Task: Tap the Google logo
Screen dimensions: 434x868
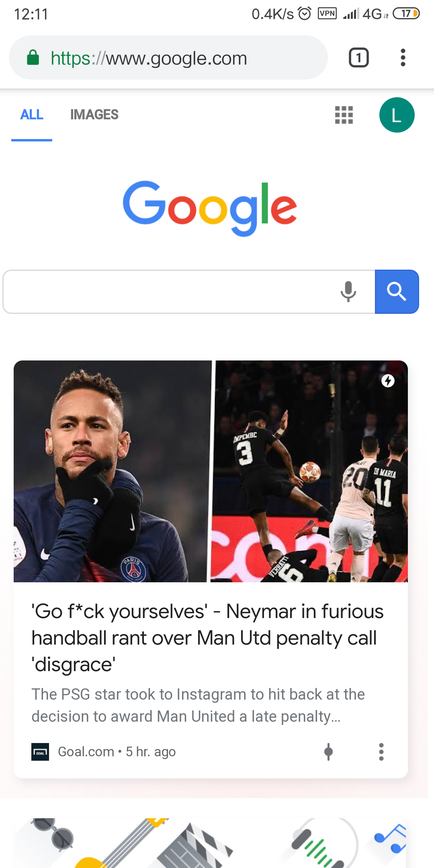Action: click(x=210, y=208)
